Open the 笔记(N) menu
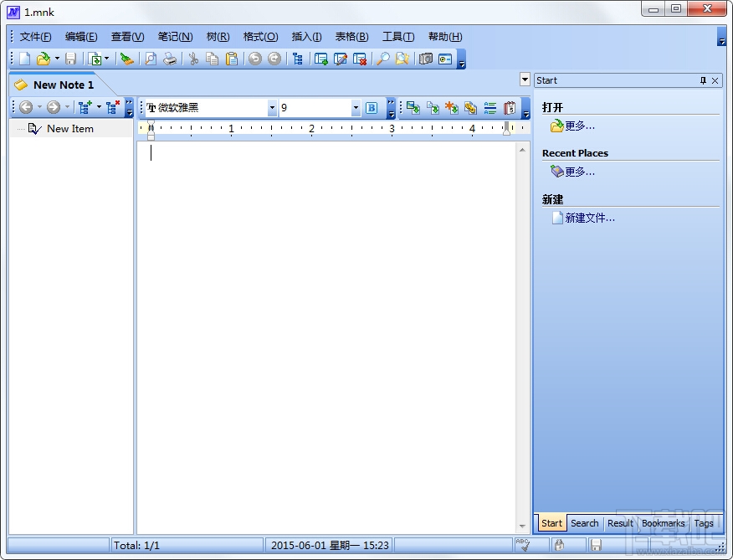This screenshot has width=733, height=560. tap(176, 37)
